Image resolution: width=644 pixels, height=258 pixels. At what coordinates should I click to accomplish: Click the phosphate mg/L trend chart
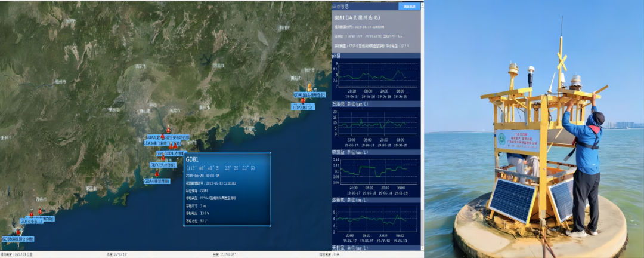point(376,170)
